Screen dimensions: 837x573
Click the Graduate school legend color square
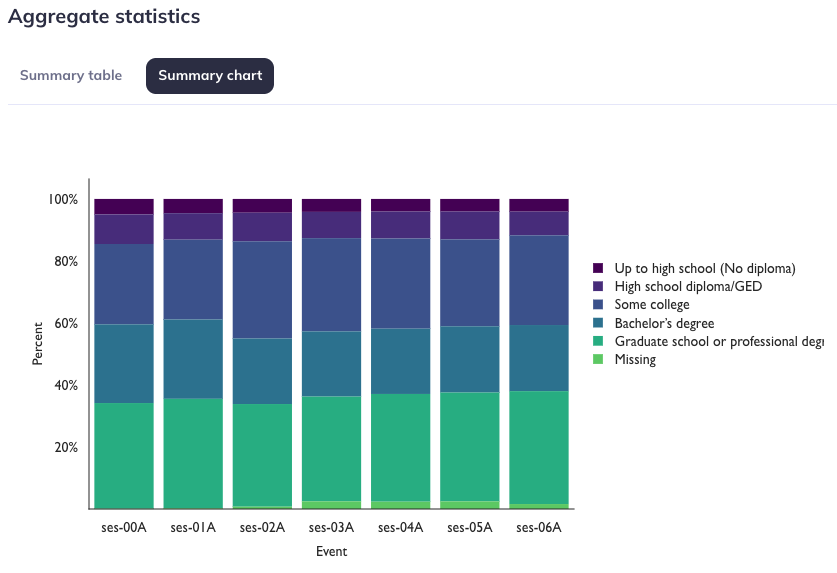coord(598,341)
